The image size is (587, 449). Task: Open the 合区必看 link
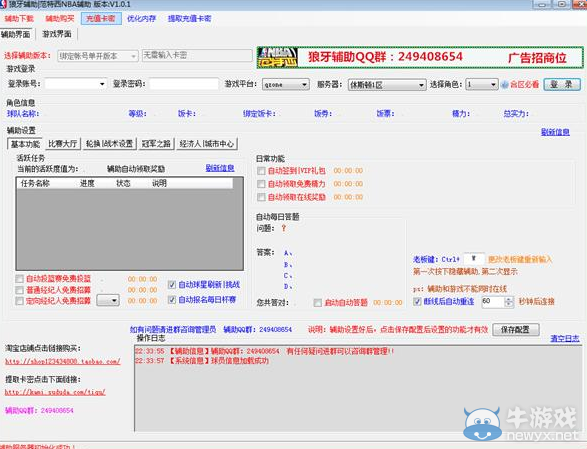click(x=524, y=85)
